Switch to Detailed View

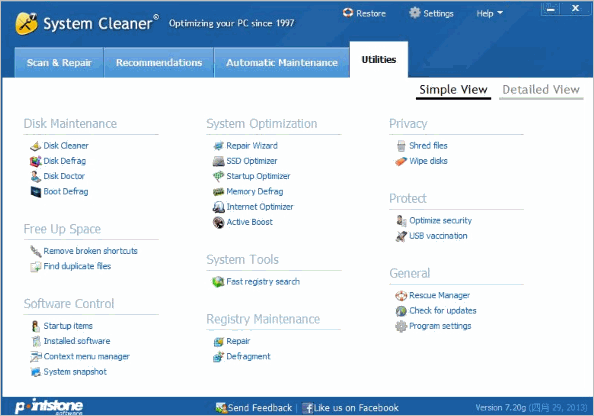(x=541, y=90)
